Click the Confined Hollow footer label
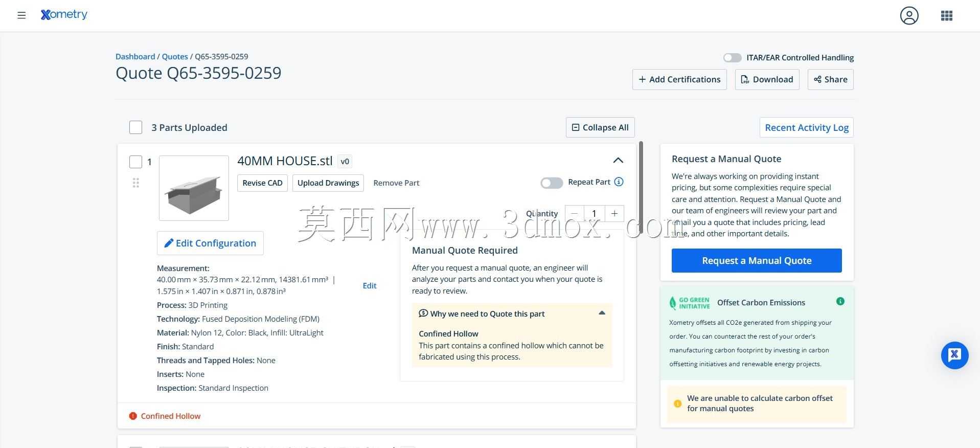This screenshot has height=448, width=980. (x=171, y=416)
